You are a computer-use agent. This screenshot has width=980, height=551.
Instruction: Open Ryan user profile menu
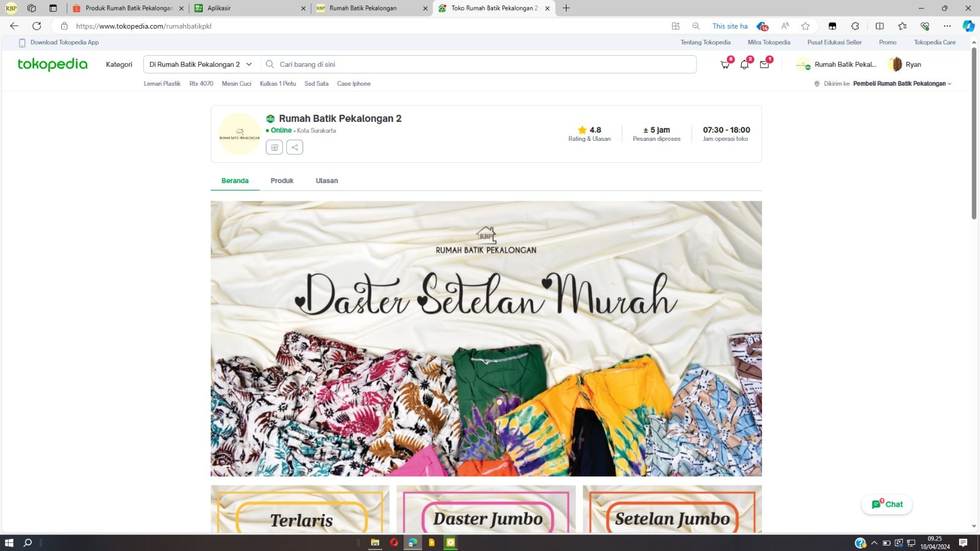[x=905, y=64]
